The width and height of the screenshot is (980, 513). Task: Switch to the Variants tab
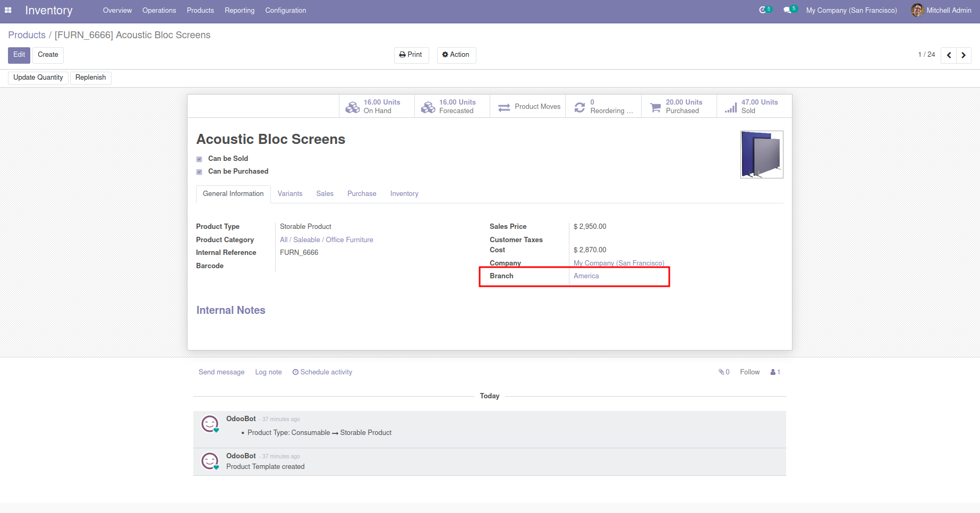click(x=290, y=194)
